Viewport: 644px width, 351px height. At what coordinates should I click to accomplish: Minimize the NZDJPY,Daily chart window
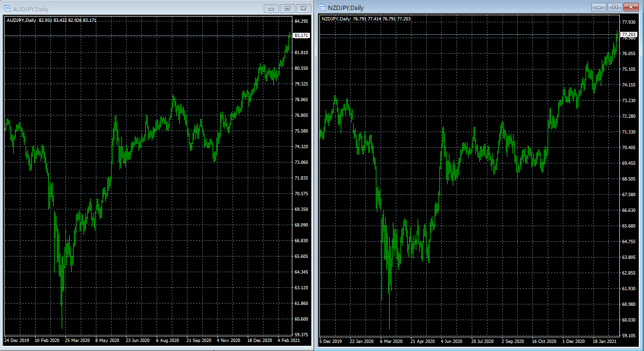pos(599,7)
